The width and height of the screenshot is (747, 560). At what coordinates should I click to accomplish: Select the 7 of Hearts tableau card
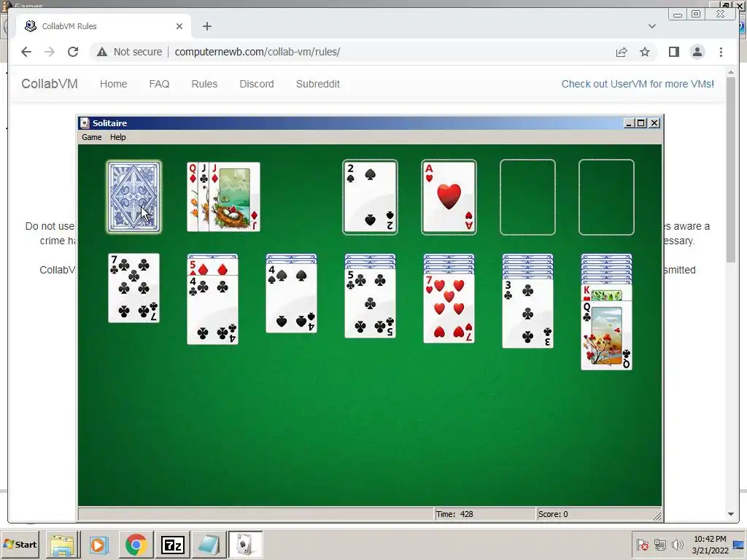pyautogui.click(x=449, y=308)
